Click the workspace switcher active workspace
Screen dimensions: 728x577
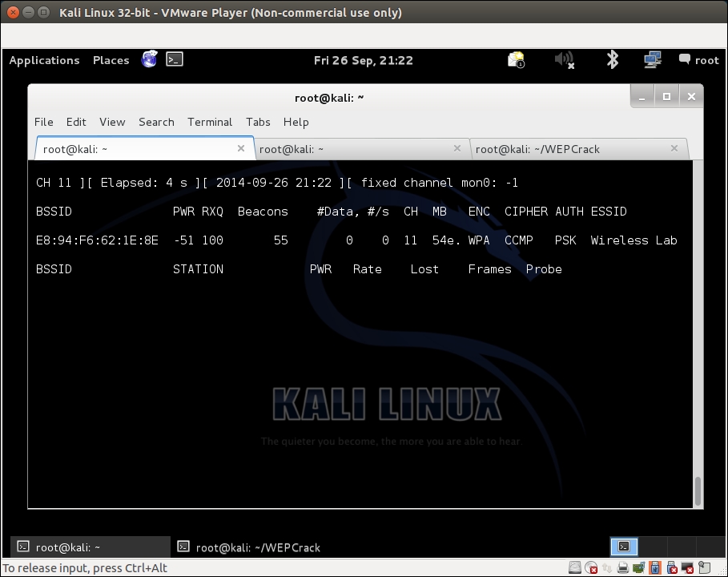click(x=624, y=547)
